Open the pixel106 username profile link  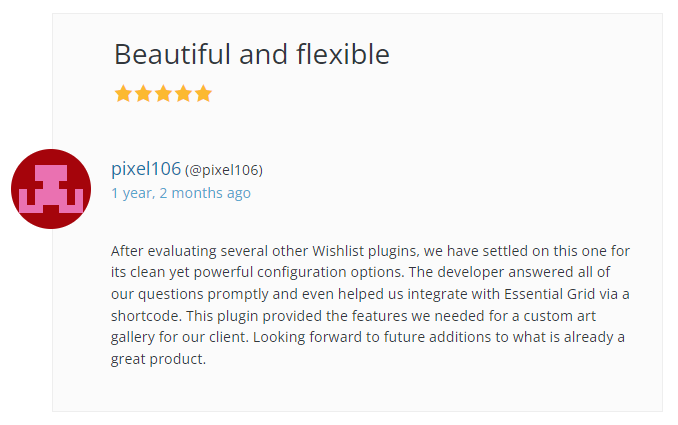(146, 169)
